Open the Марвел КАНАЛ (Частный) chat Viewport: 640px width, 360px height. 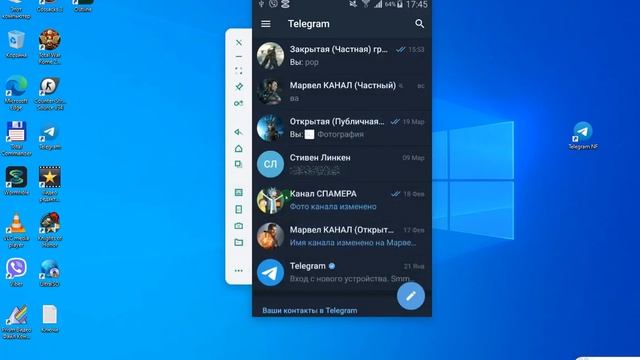[342, 92]
